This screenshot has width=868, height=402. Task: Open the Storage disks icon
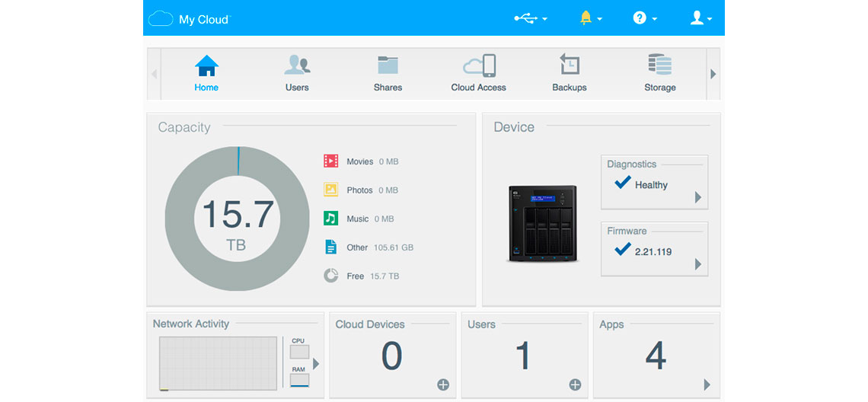click(x=660, y=64)
